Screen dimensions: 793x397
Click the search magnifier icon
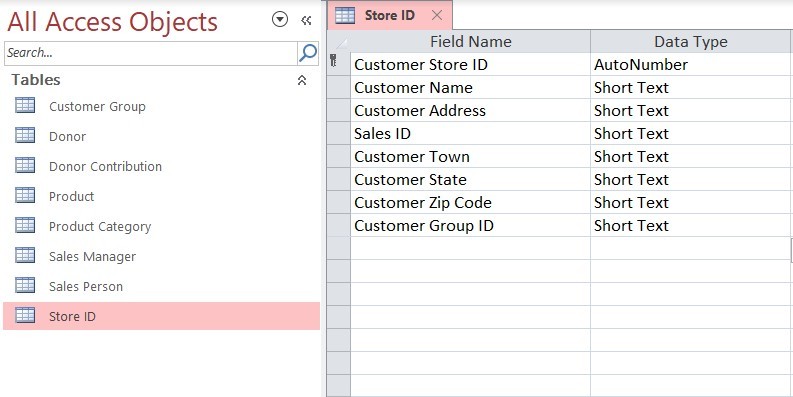[307, 53]
